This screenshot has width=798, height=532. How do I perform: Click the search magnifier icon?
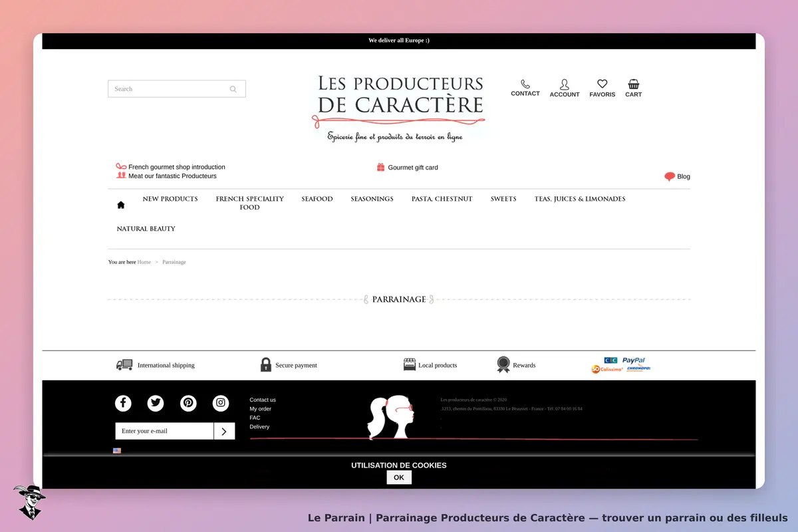(x=233, y=89)
